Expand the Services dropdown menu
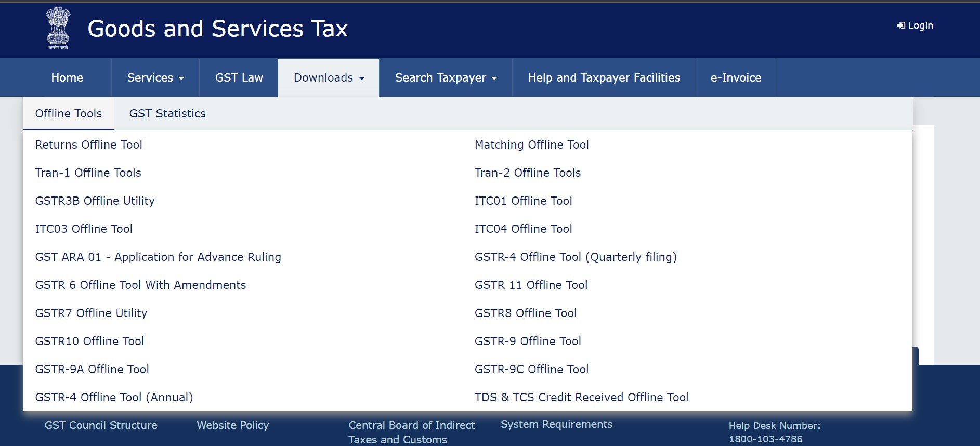 [x=155, y=77]
